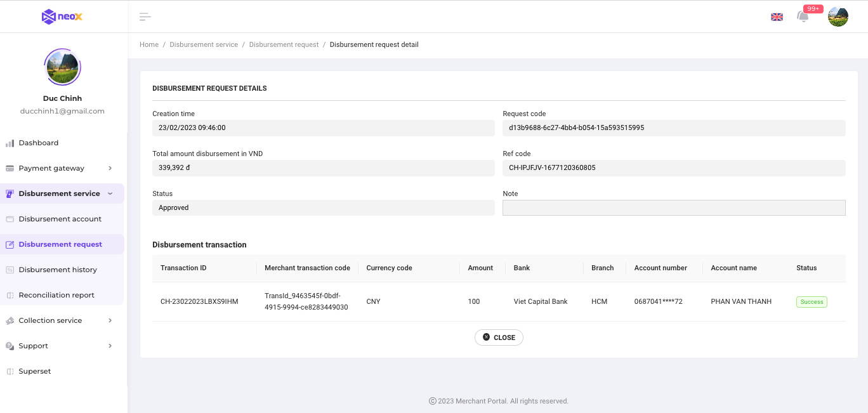Go to Home breadcrumb link

[x=149, y=45]
